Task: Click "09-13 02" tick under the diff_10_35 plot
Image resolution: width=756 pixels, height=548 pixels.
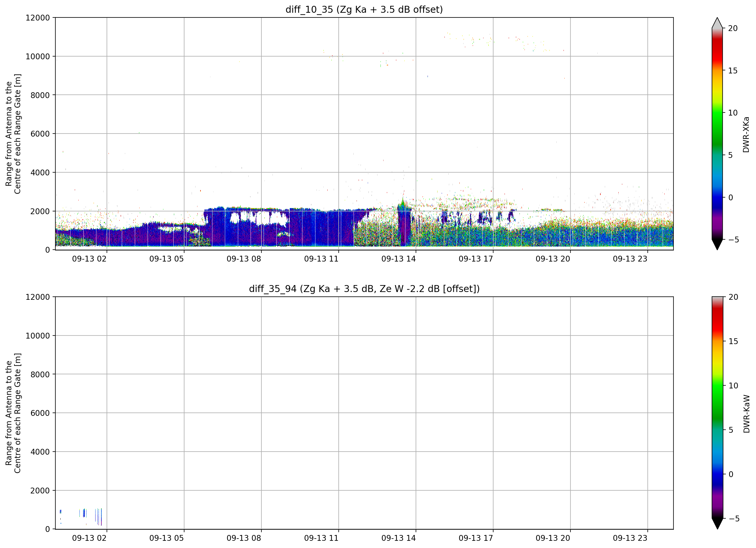Action: 89,259
